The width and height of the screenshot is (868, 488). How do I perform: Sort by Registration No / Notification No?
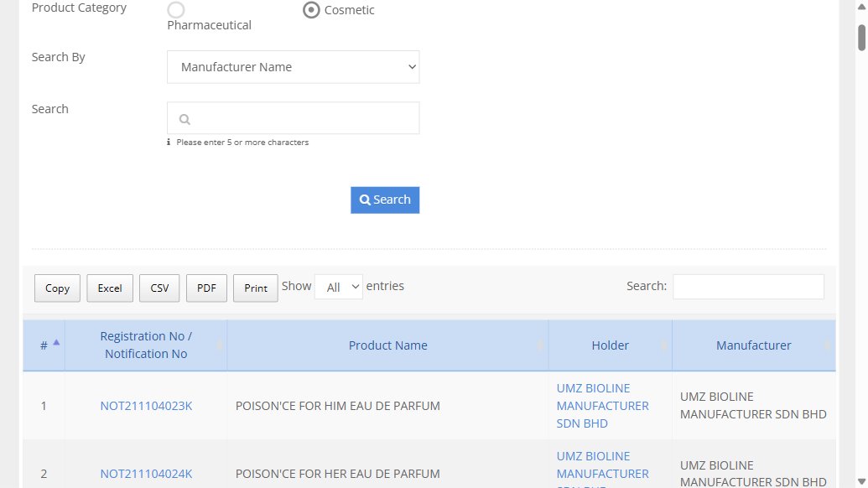146,345
